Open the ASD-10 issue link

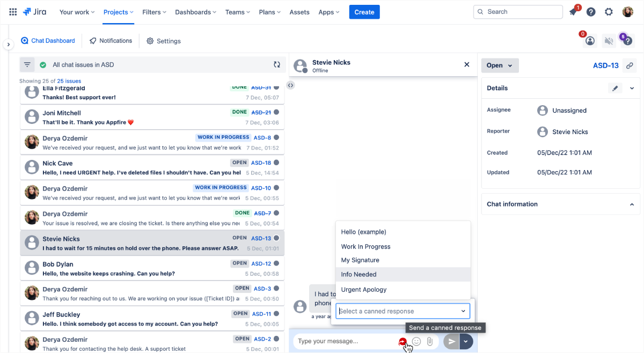(261, 188)
